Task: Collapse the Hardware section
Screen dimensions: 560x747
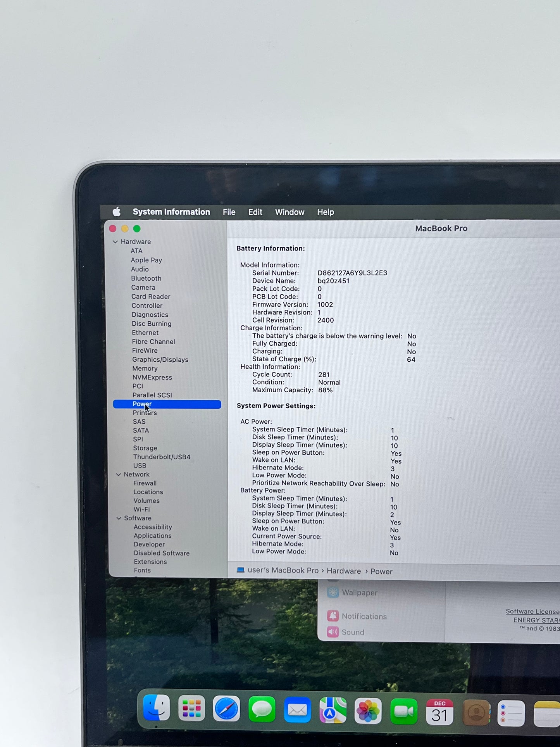Action: tap(115, 242)
